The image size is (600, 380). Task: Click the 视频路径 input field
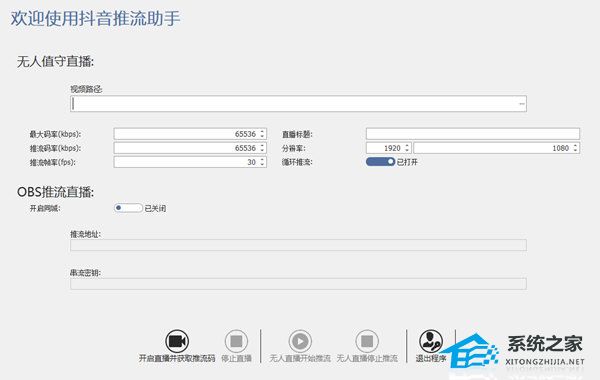[x=298, y=104]
